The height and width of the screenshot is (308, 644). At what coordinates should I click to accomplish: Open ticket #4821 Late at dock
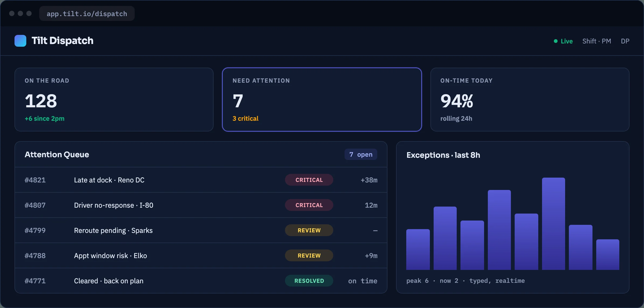coord(201,180)
